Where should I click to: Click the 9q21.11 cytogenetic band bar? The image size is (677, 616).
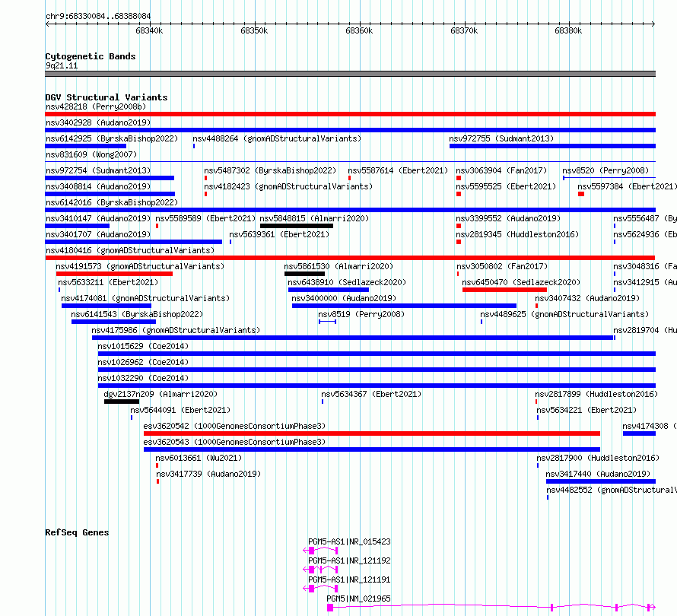[350, 74]
